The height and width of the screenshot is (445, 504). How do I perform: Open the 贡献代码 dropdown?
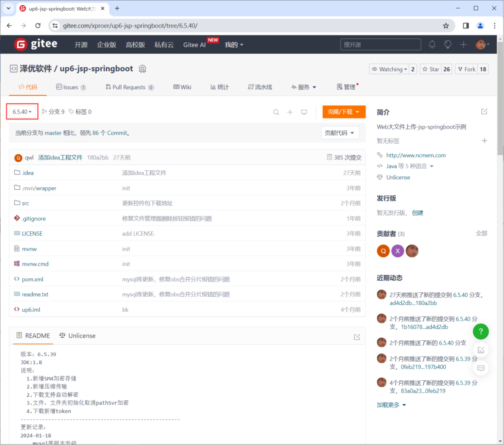point(340,133)
